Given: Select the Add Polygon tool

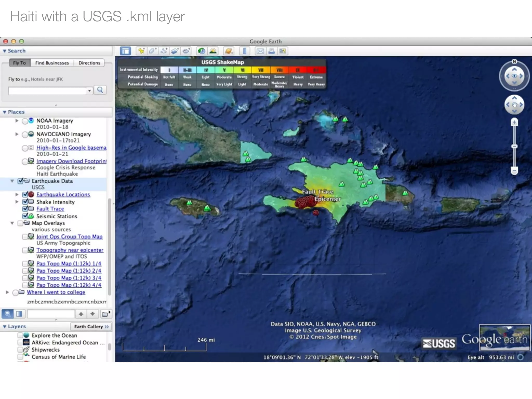Looking at the screenshot, I should 152,51.
